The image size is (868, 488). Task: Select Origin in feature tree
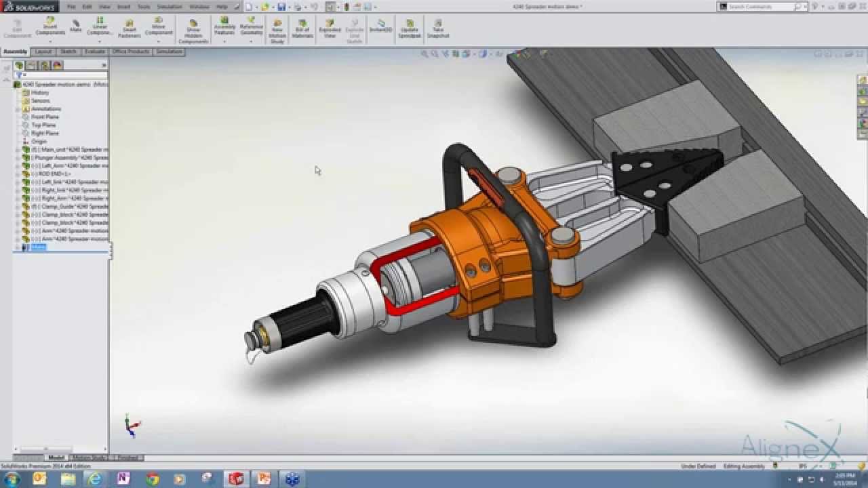pyautogui.click(x=39, y=141)
